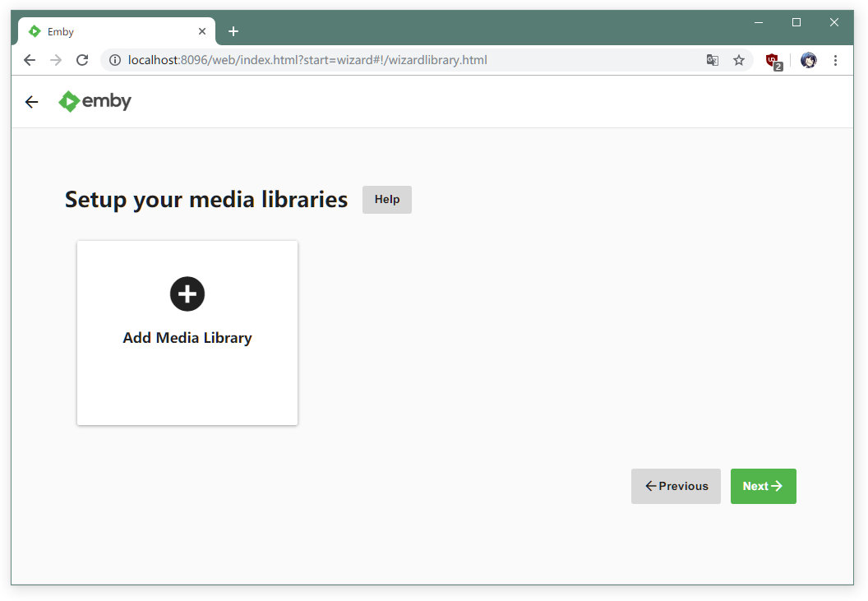Image resolution: width=868 pixels, height=601 pixels.
Task: Click browser forward arrow
Action: click(x=56, y=60)
